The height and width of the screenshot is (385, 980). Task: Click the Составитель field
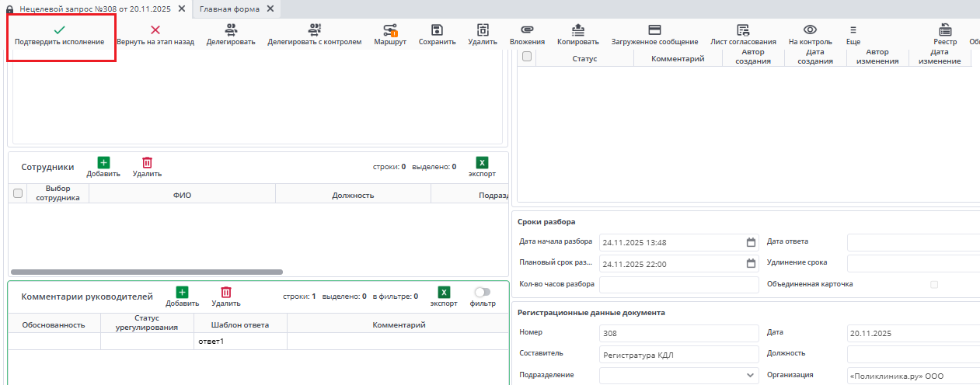tap(678, 354)
